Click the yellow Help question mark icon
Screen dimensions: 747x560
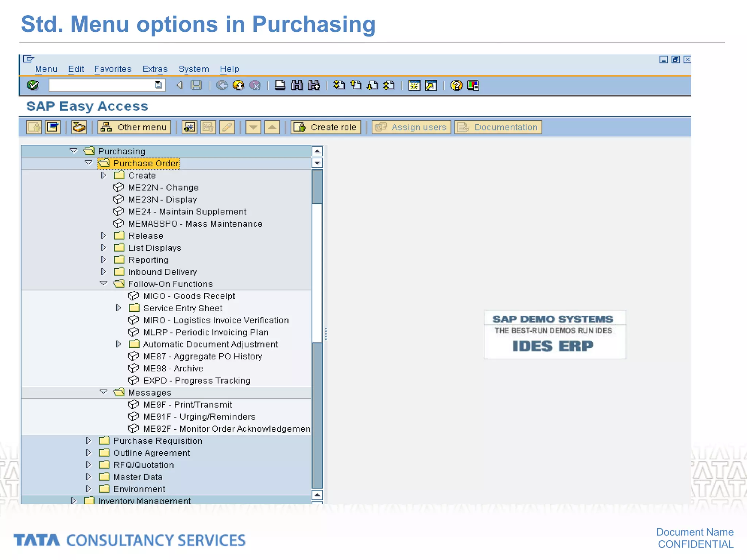point(456,85)
